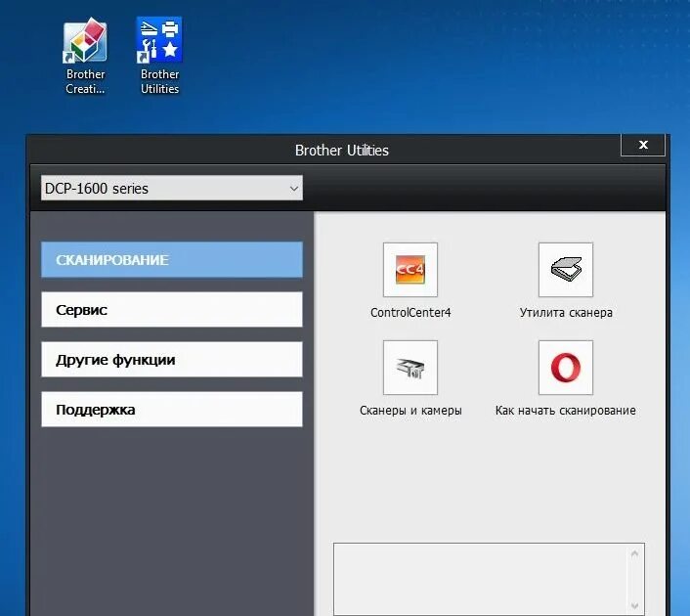Viewport: 690px width, 616px height.
Task: Open the Как начать сканирование Opera icon
Action: [x=566, y=368]
